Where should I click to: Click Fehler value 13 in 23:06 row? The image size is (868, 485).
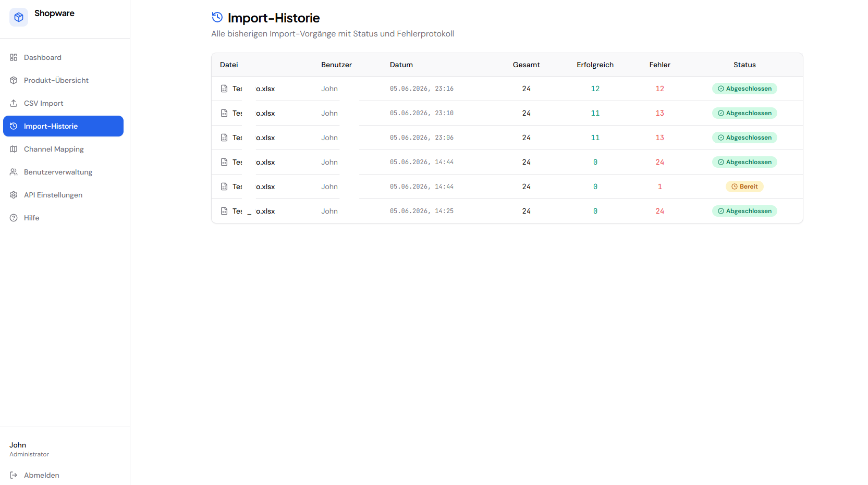[659, 138]
